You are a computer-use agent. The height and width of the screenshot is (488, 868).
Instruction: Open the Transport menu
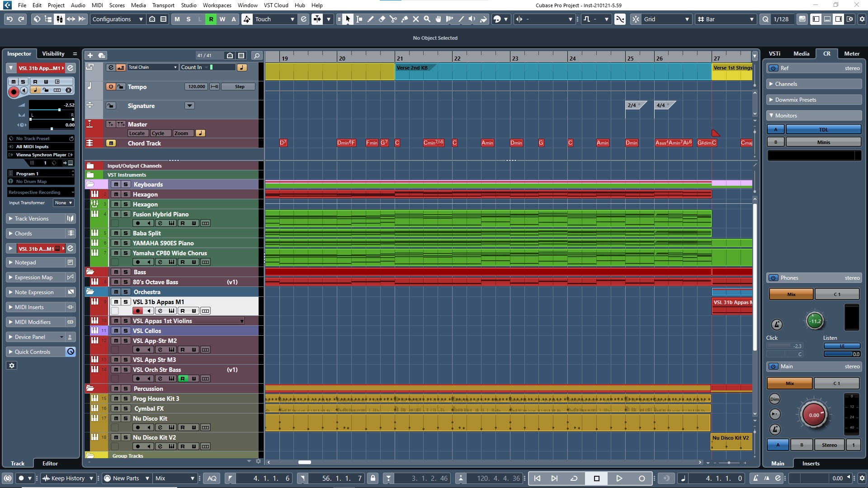pyautogui.click(x=163, y=5)
